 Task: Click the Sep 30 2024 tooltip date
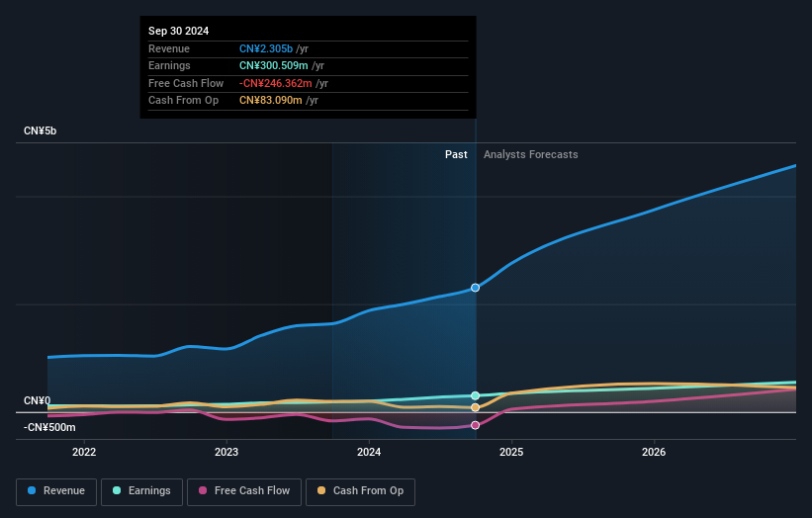(x=179, y=31)
